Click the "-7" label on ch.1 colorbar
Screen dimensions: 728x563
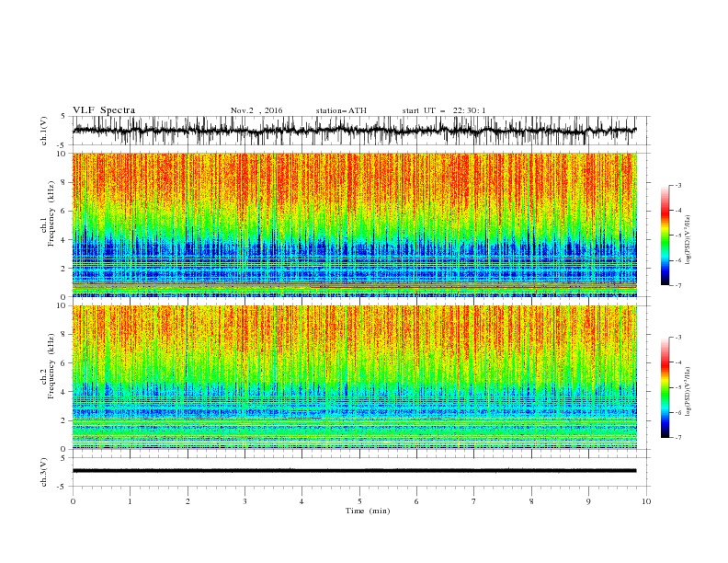tap(677, 285)
